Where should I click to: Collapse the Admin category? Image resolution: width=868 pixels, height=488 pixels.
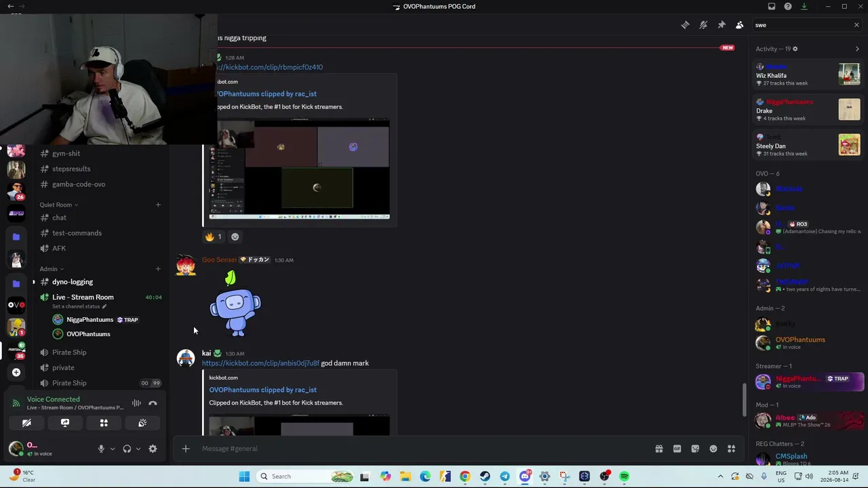(52, 269)
